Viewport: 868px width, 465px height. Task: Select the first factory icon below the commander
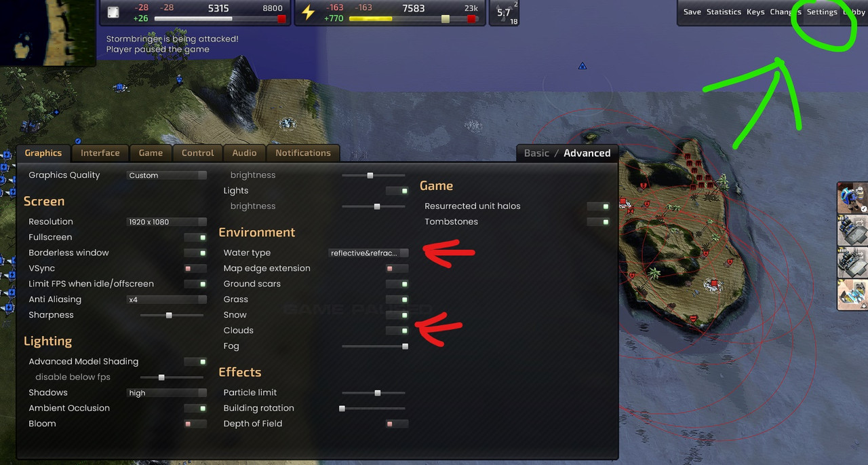[x=852, y=230]
